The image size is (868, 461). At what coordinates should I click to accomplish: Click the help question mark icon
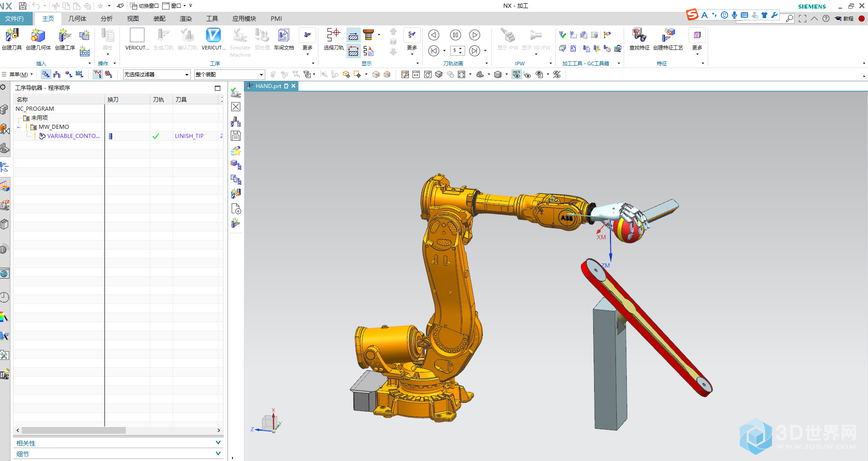[x=826, y=19]
